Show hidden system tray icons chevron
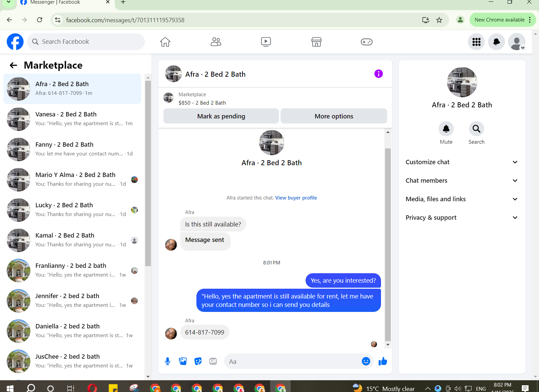 427,389
